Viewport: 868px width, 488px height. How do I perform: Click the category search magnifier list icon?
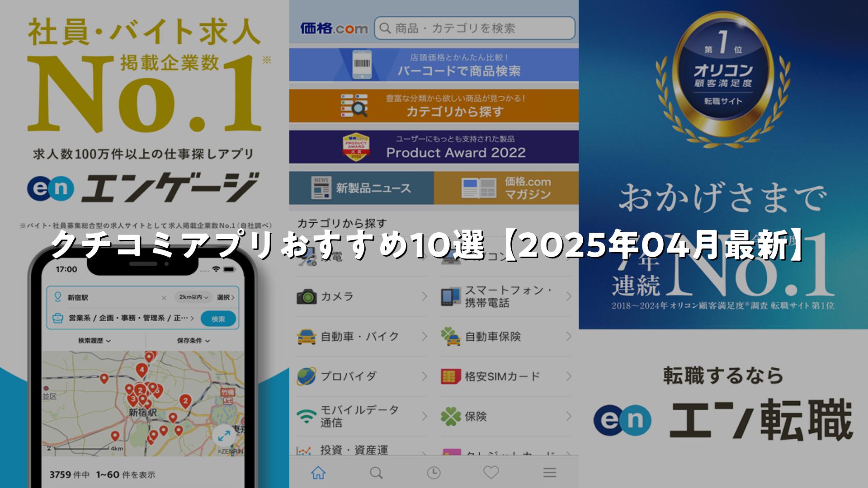(354, 106)
